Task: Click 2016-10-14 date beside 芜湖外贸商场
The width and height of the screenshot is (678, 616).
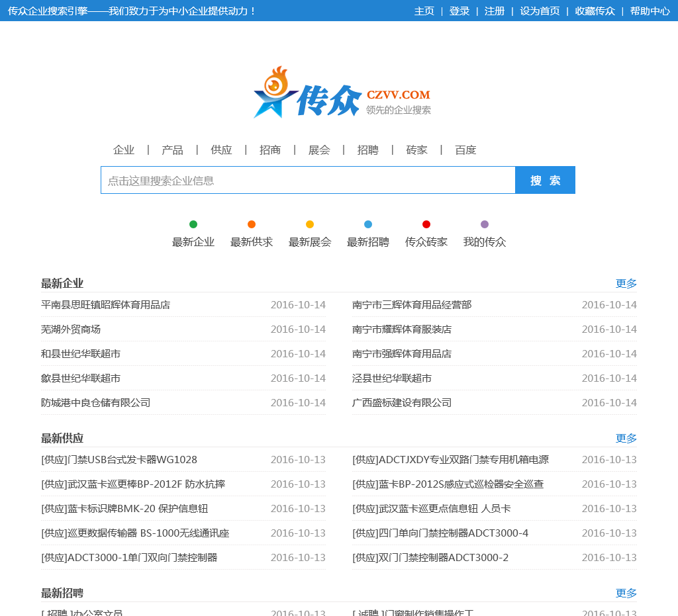Action: tap(299, 329)
